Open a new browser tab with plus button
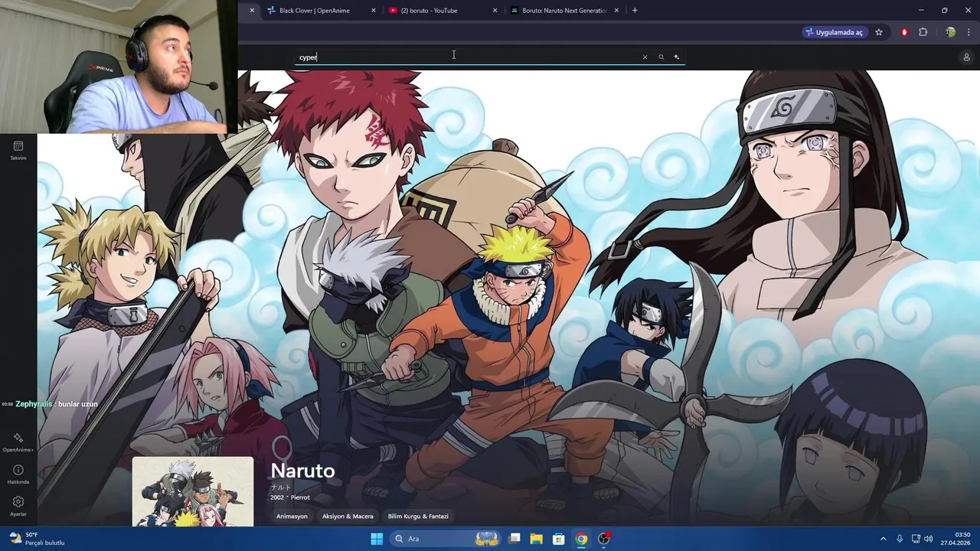Viewport: 980px width, 551px height. point(635,11)
